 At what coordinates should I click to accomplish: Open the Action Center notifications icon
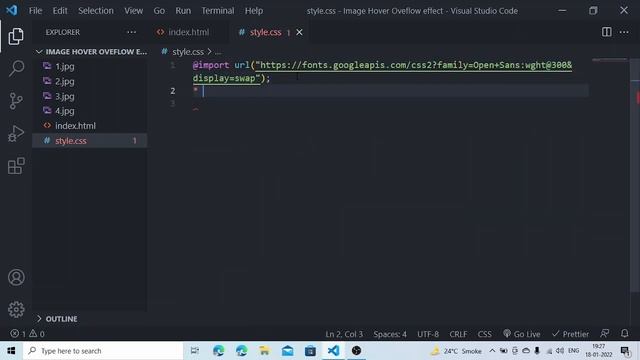[x=625, y=351]
